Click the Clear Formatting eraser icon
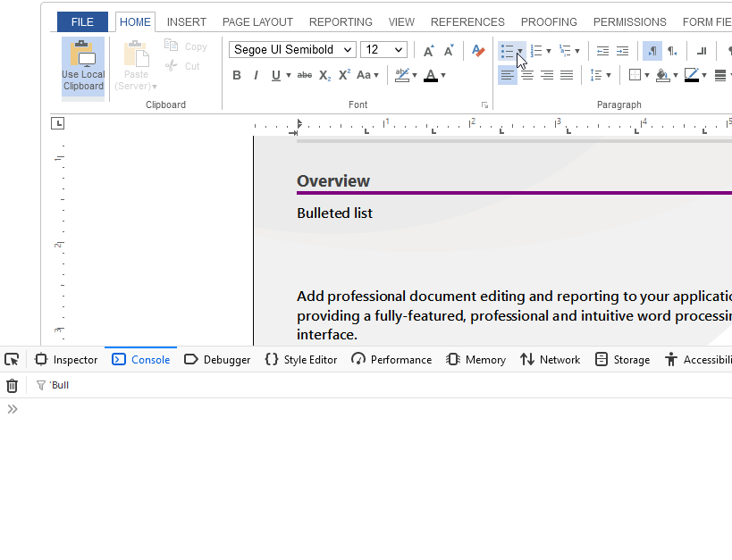 478,51
